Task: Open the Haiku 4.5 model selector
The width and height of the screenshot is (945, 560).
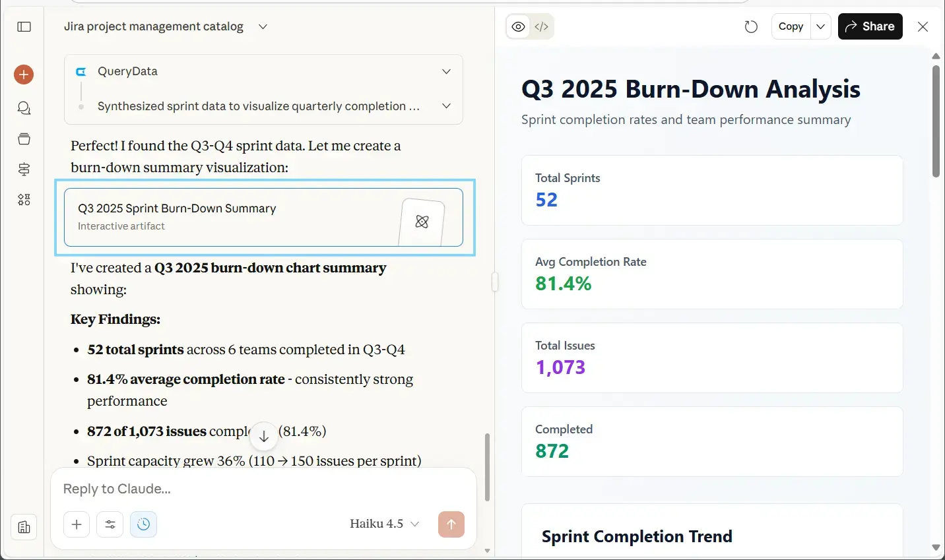Action: 384,524
